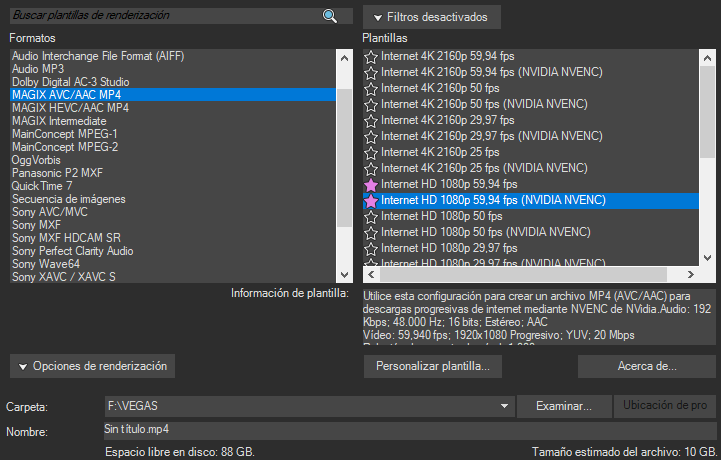Select MAGIX HEVC/AAC MP4 format
721x460 pixels.
tap(173, 108)
